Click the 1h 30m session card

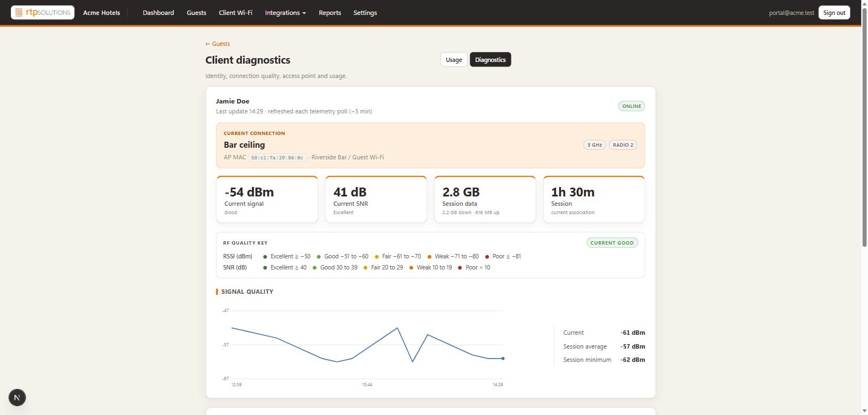coord(594,199)
